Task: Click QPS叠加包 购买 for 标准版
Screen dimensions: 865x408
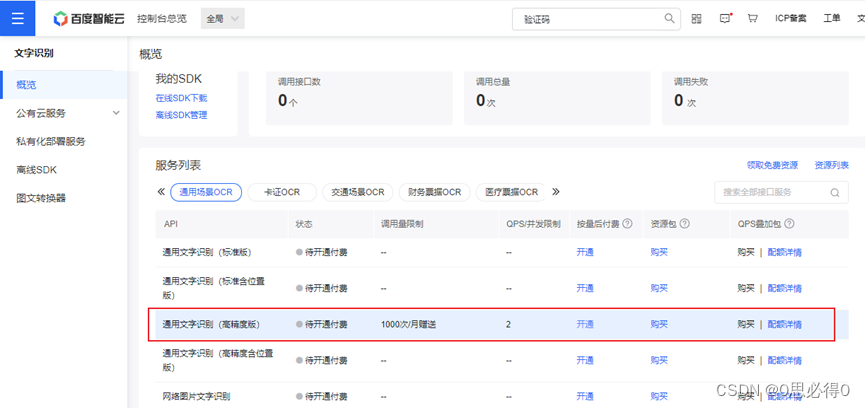Action: pos(746,253)
